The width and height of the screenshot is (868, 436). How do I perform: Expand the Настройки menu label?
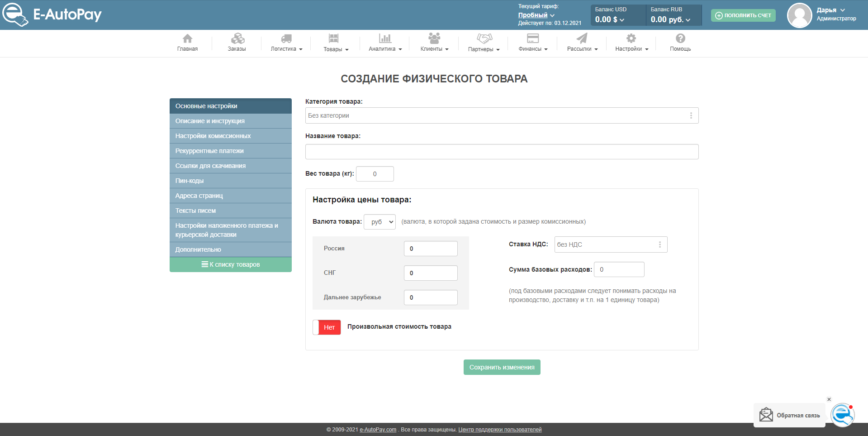tap(631, 49)
